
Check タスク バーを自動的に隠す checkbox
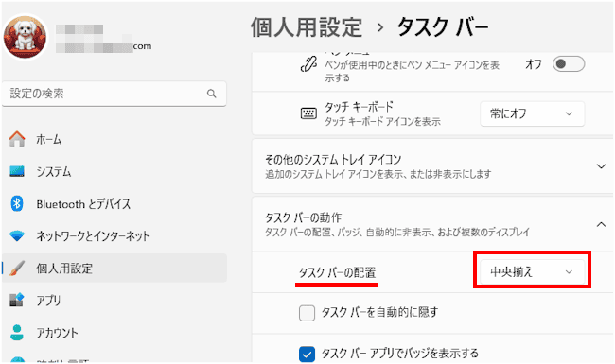[307, 313]
